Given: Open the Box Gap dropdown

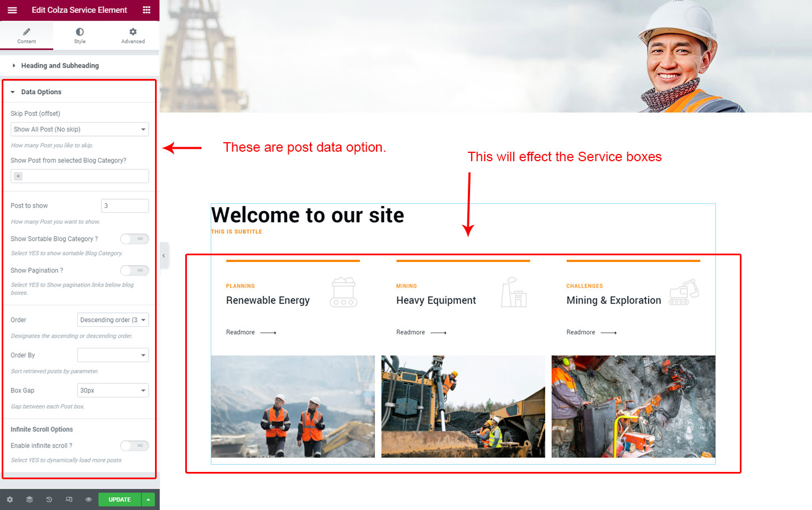Looking at the screenshot, I should click(x=112, y=391).
